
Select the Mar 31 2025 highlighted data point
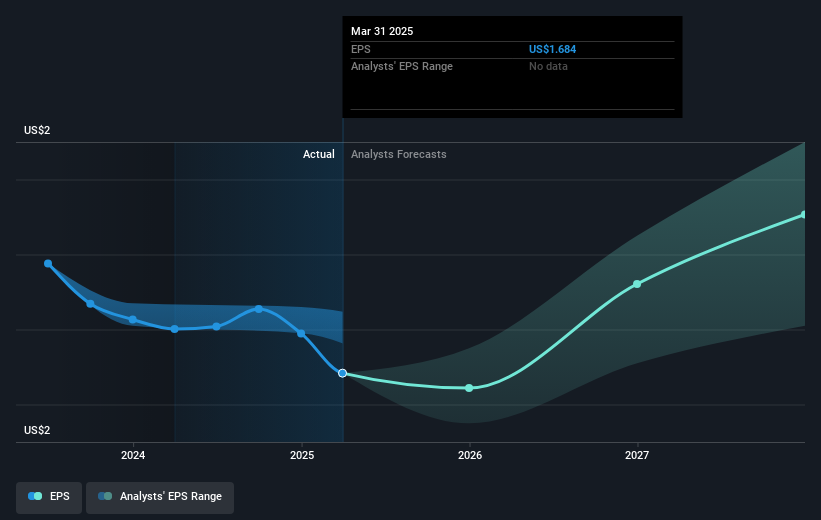click(342, 373)
